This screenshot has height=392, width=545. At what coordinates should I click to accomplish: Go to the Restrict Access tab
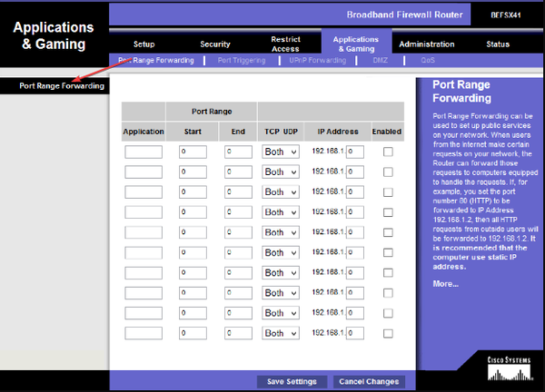(x=285, y=44)
